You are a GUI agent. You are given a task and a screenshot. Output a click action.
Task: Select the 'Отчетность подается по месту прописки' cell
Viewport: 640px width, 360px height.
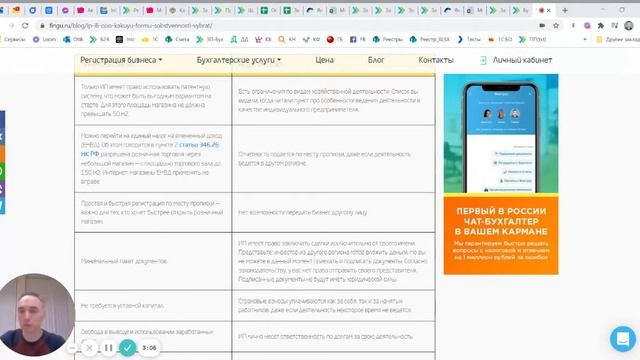pos(333,159)
